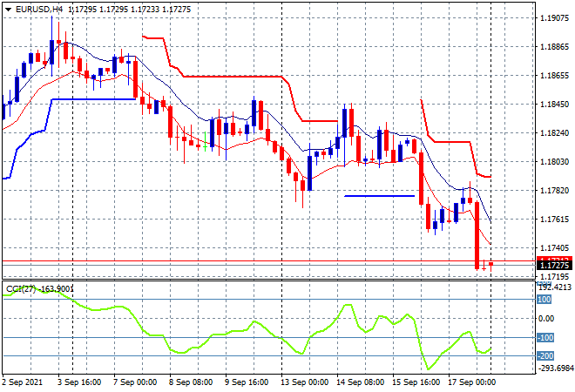Click the 1.17405 price axis label
The height and width of the screenshot is (392, 575).
pyautogui.click(x=554, y=248)
